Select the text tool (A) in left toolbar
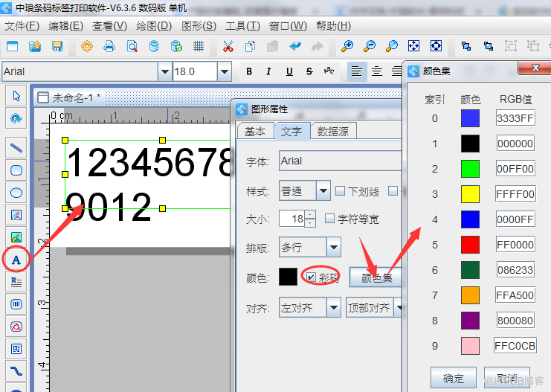Image resolution: width=551 pixels, height=392 pixels. click(x=16, y=259)
